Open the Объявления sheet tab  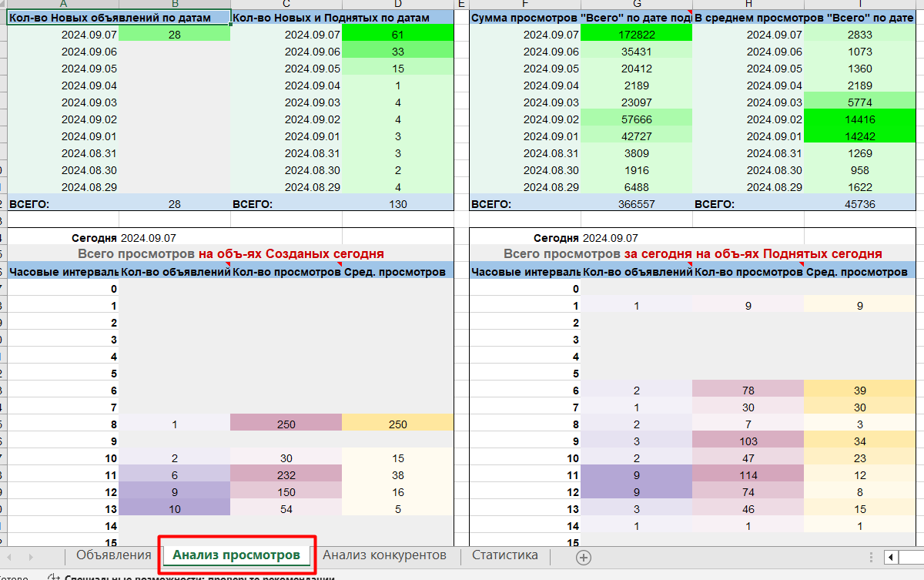[x=113, y=555]
